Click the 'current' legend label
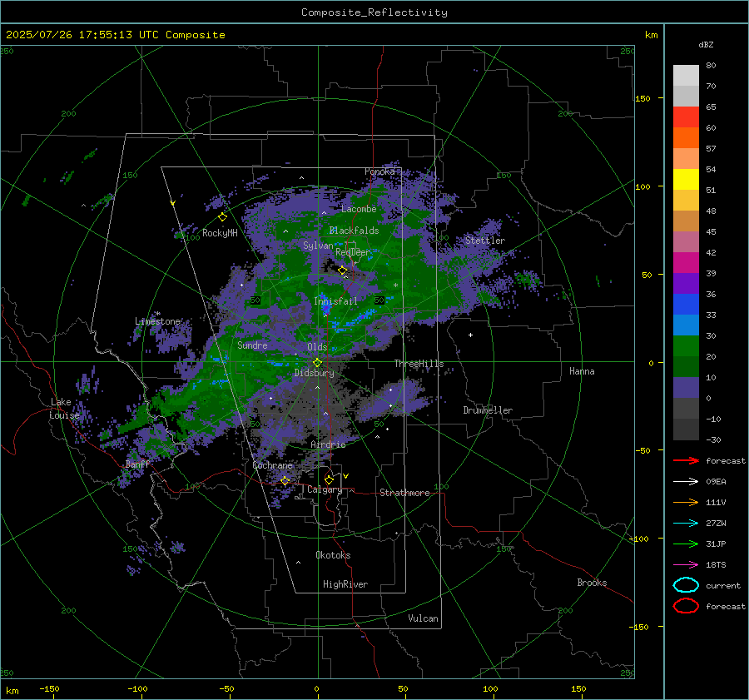The width and height of the screenshot is (749, 700). tap(723, 586)
